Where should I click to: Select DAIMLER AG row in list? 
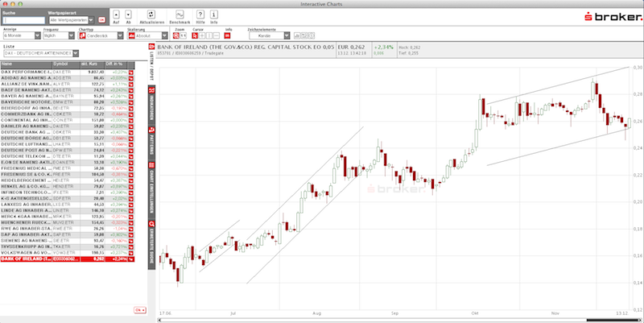[x=68, y=126]
